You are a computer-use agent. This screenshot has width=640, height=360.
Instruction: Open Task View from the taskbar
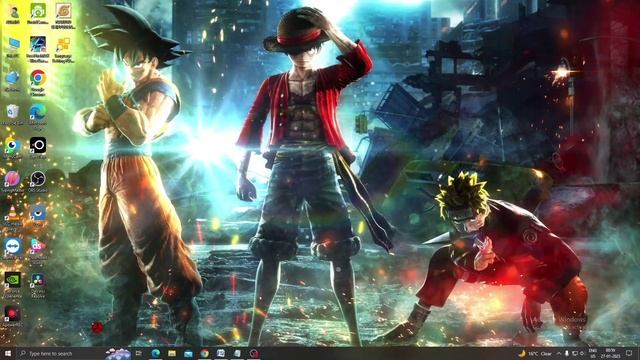click(x=139, y=353)
